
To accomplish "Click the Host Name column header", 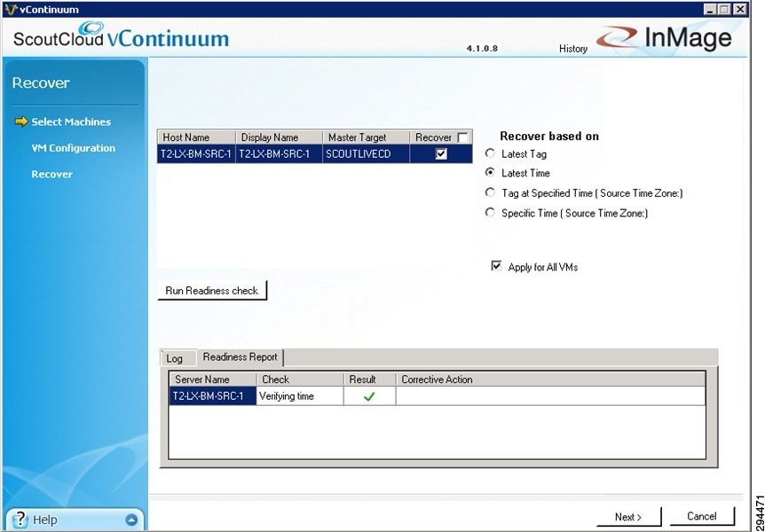I will (196, 137).
